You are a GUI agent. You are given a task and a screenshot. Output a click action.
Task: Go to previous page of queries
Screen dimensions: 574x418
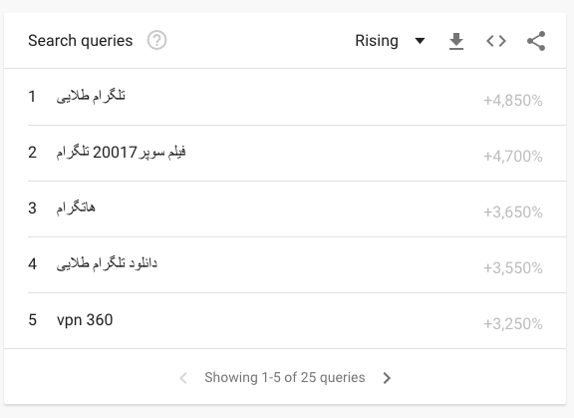(184, 378)
